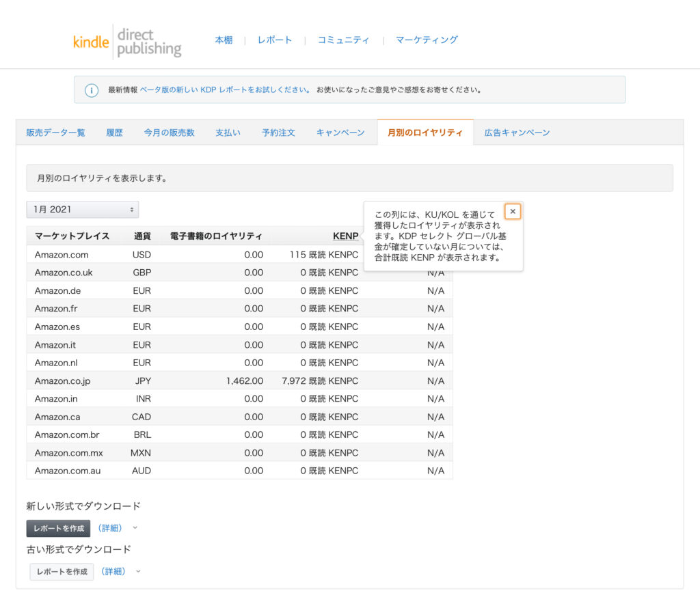Follow the beta KDP reports link
Screen dimensions: 700x595
point(225,89)
